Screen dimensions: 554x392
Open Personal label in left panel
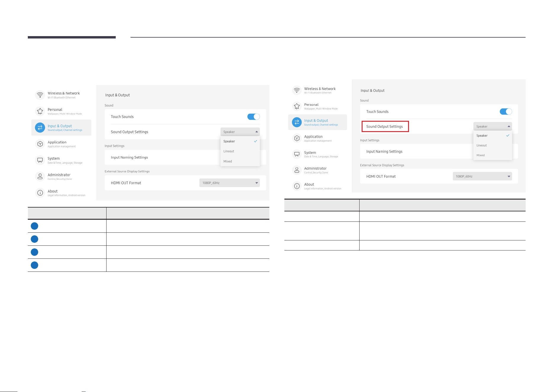pos(55,110)
